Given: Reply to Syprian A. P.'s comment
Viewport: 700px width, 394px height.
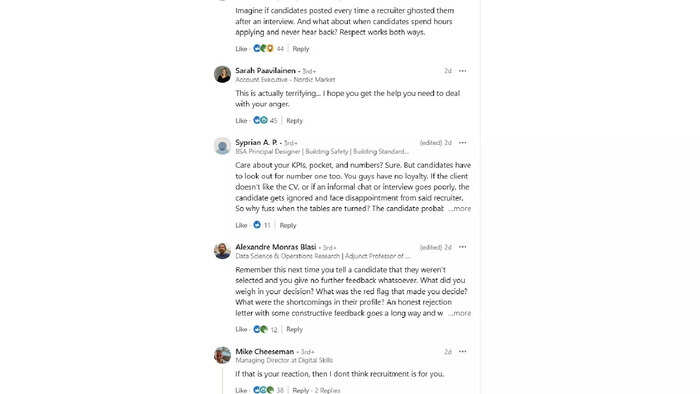Looking at the screenshot, I should 288,225.
